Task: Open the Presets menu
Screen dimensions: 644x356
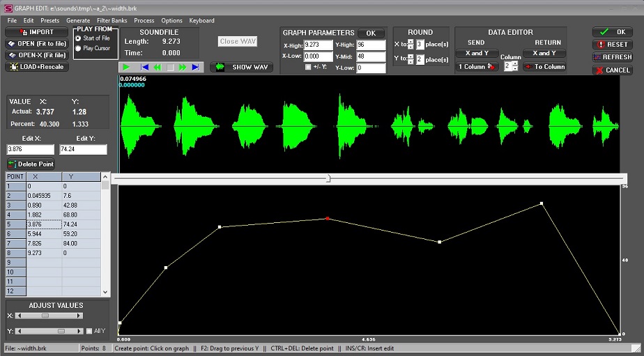Action: (49, 20)
